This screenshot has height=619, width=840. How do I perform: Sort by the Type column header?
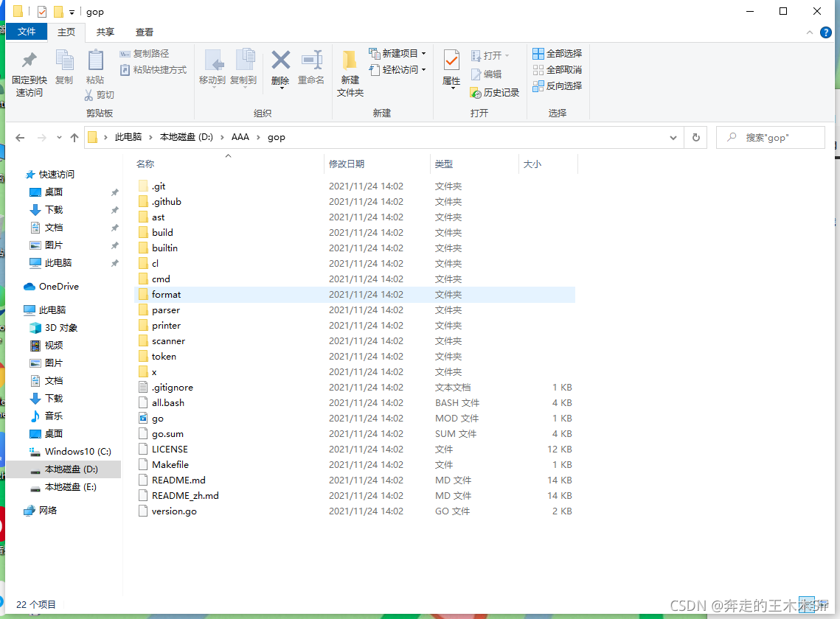[475, 164]
